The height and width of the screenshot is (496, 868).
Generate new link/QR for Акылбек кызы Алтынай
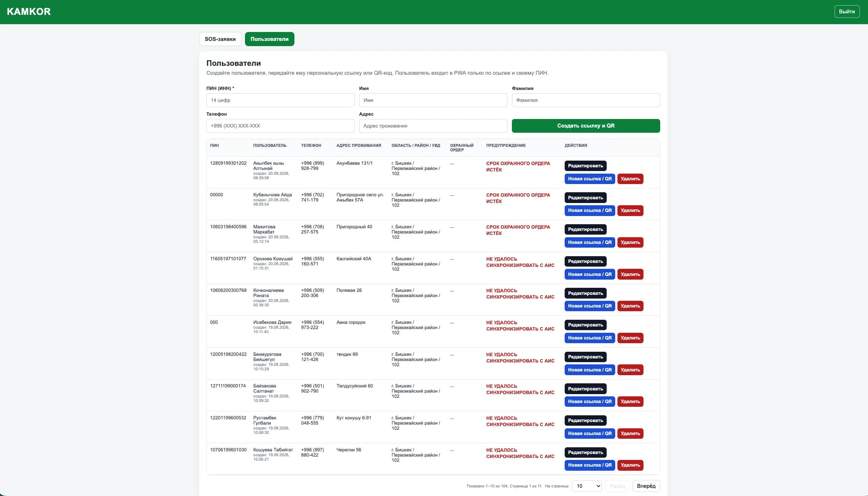590,179
